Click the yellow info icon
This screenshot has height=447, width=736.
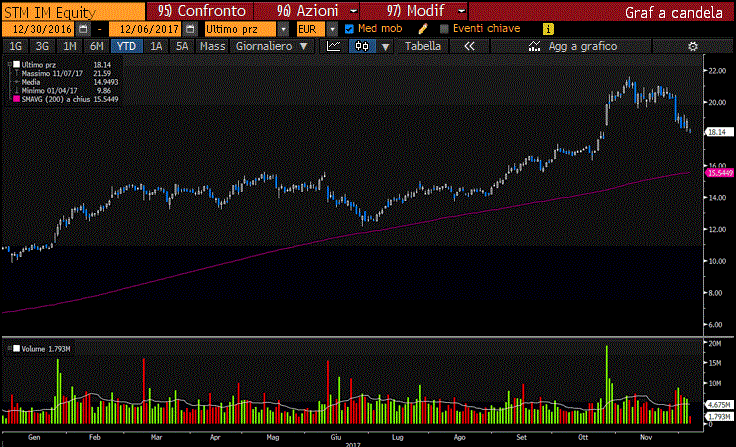point(548,29)
